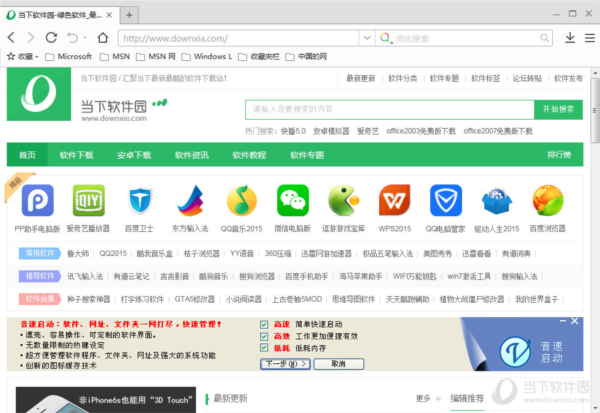
Task: Click the 下一步 button in banner
Action: click(285, 364)
